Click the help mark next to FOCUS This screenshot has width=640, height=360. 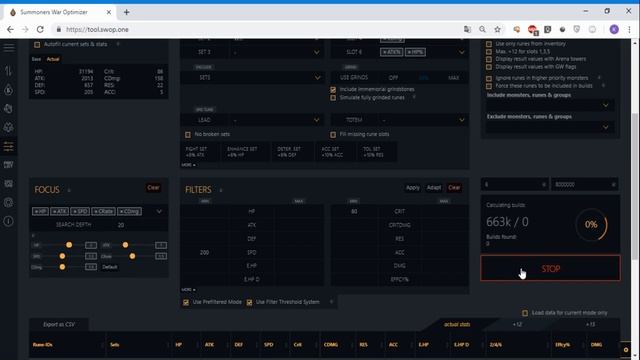pos(69,190)
